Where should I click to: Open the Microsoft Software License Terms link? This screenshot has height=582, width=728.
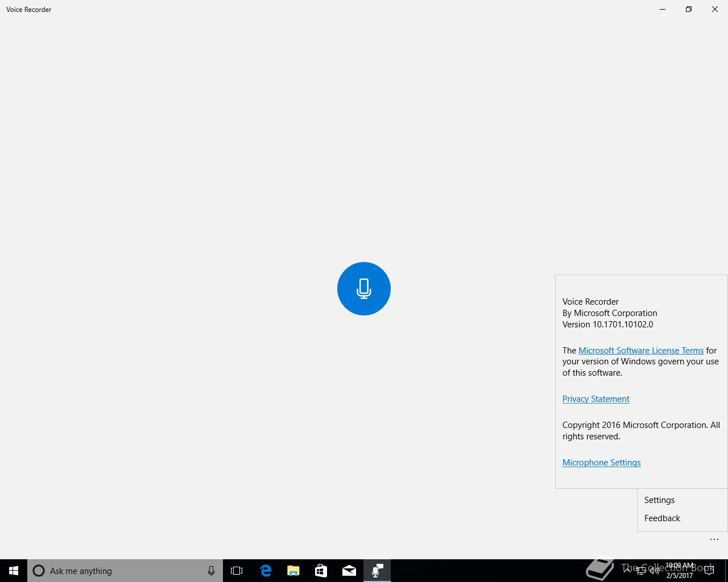coord(641,350)
